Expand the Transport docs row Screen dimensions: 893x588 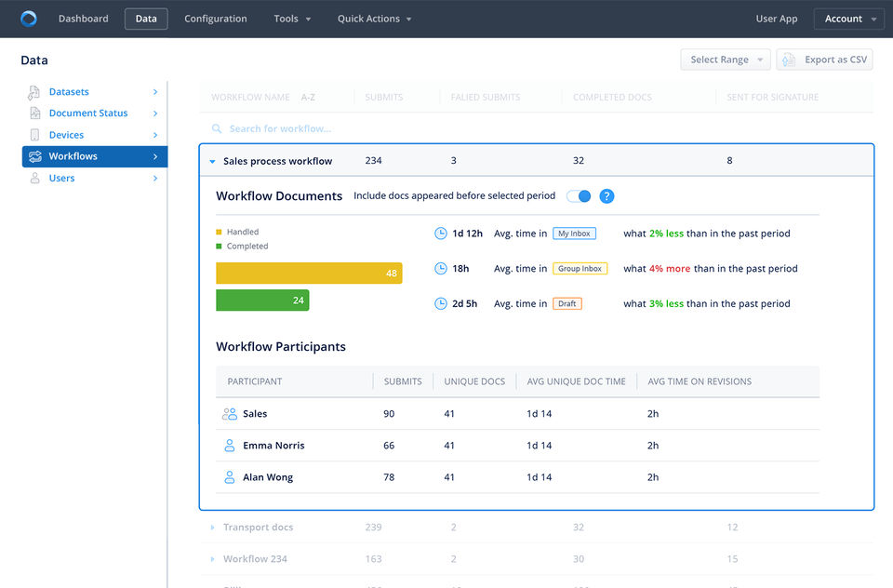[212, 528]
